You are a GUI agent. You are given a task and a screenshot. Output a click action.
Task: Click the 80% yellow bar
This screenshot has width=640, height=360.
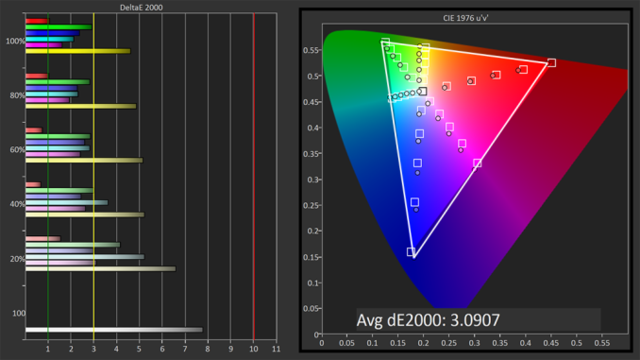81,106
